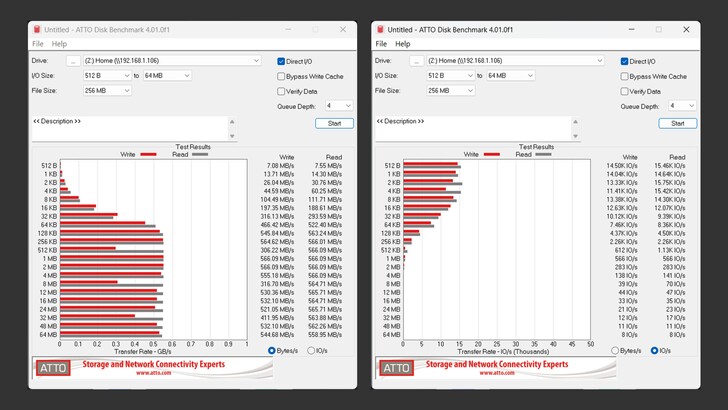Open Queue Depth dropdown in left window
Image resolution: width=728 pixels, height=410 pixels.
(x=339, y=106)
